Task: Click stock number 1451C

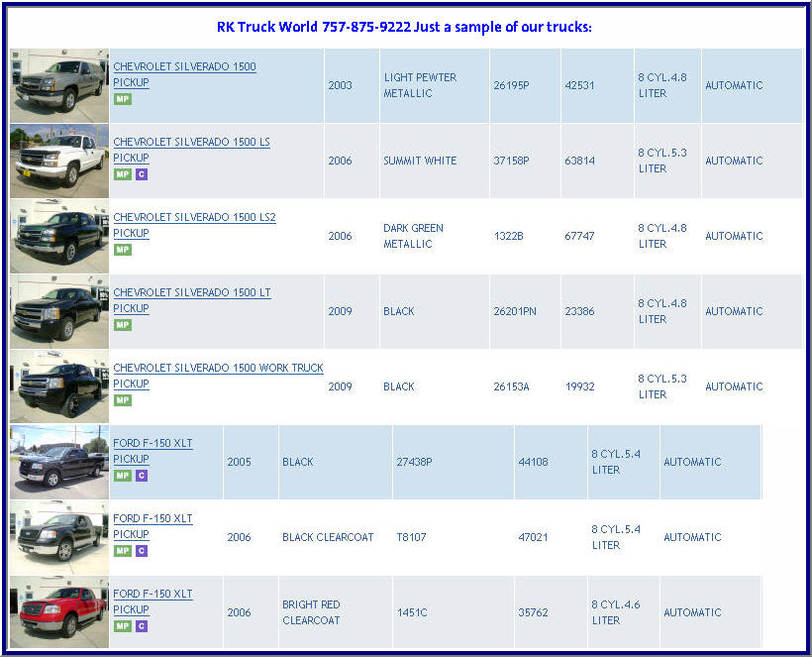Action: pyautogui.click(x=412, y=612)
